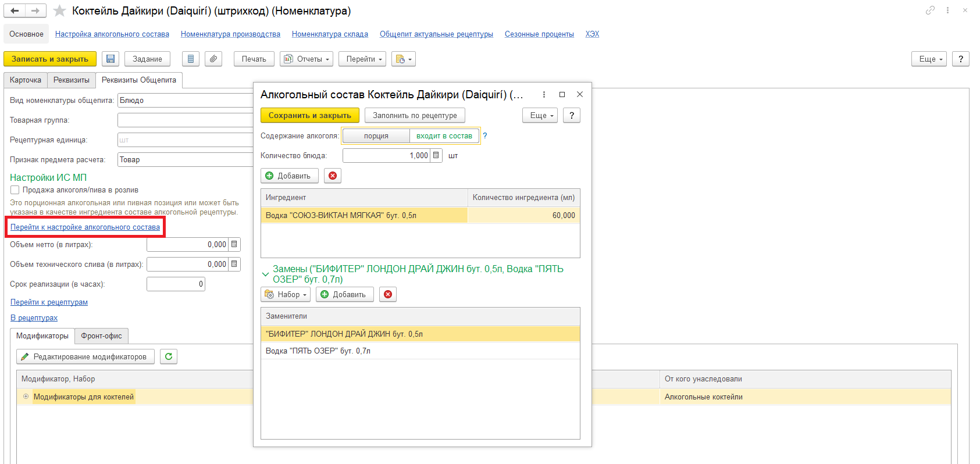The image size is (980, 464).
Task: Open the calculator for Количество блюда
Action: click(437, 155)
